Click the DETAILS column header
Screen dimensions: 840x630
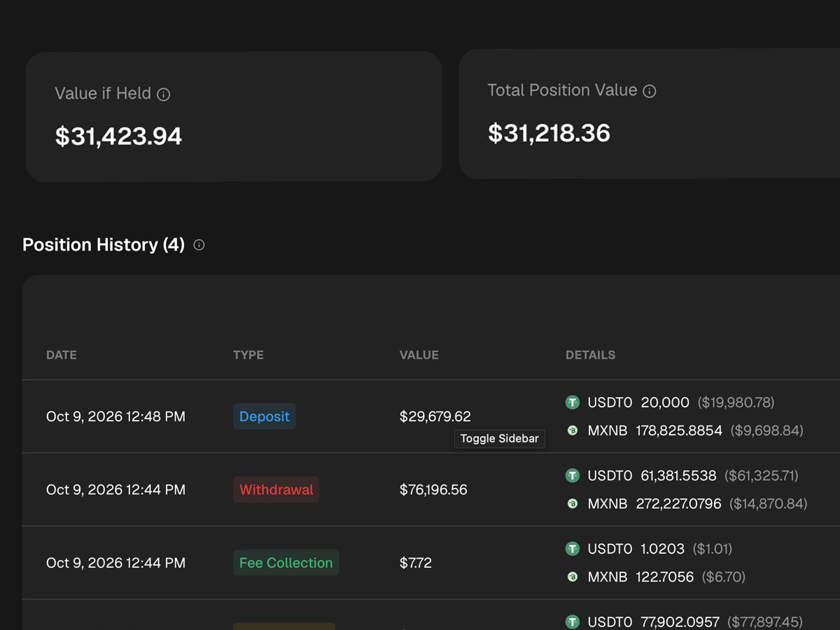591,355
